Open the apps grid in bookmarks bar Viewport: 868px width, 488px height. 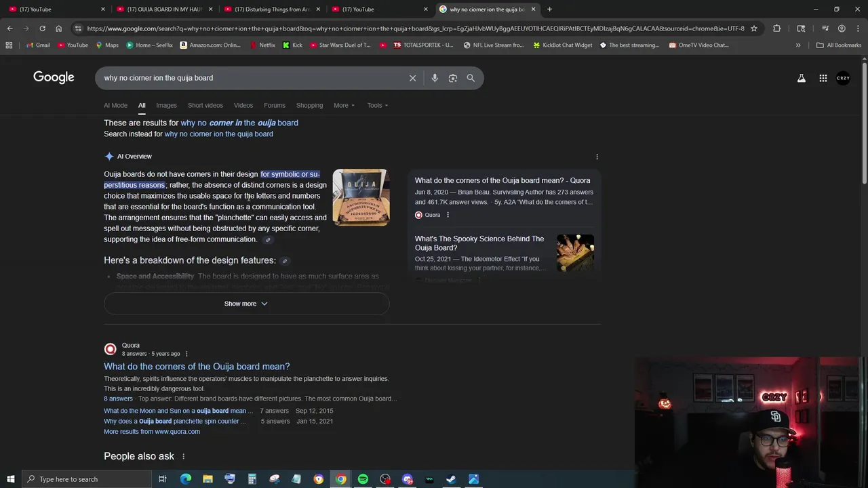(9, 45)
